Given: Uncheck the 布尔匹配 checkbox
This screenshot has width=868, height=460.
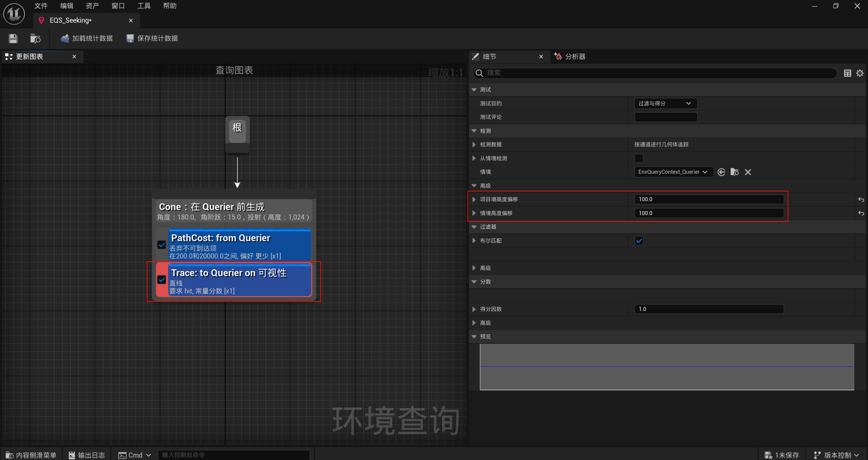Looking at the screenshot, I should pos(639,241).
